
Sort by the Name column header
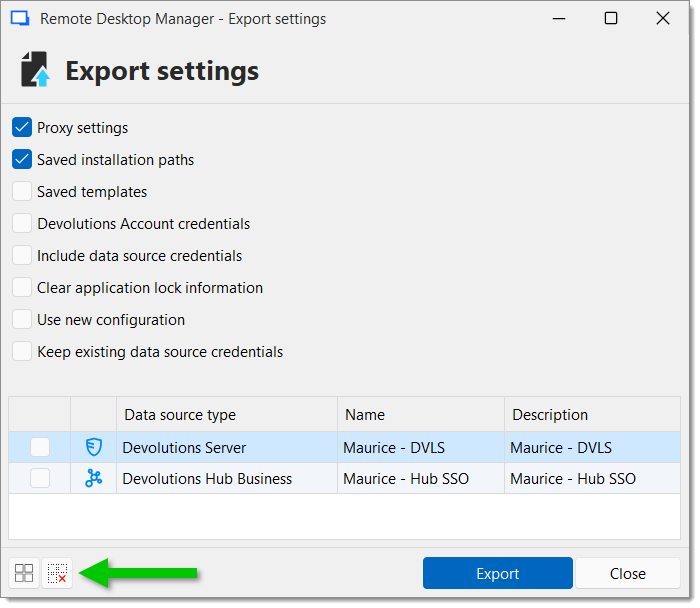coord(420,415)
